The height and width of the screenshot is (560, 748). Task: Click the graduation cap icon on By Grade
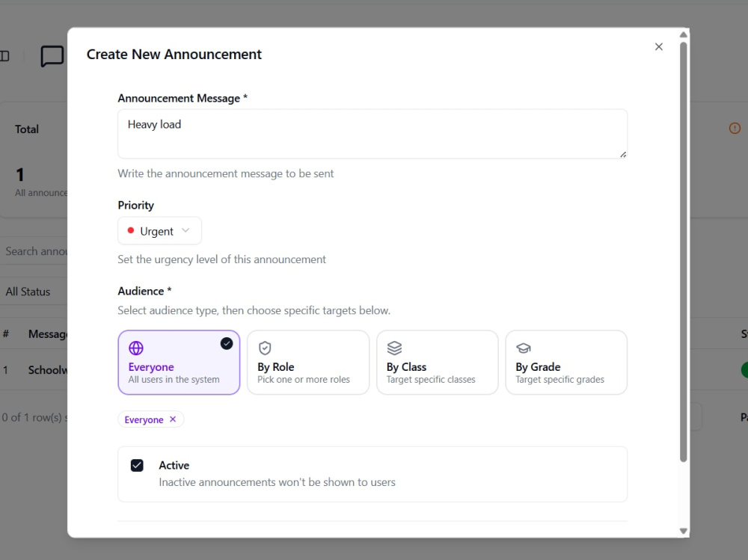[x=524, y=348]
